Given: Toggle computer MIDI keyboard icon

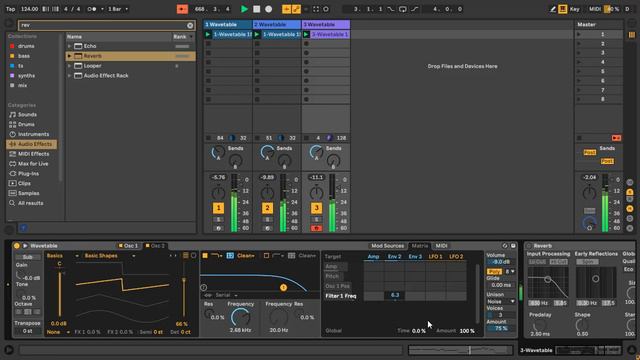Looking at the screenshot, I should 562,9.
